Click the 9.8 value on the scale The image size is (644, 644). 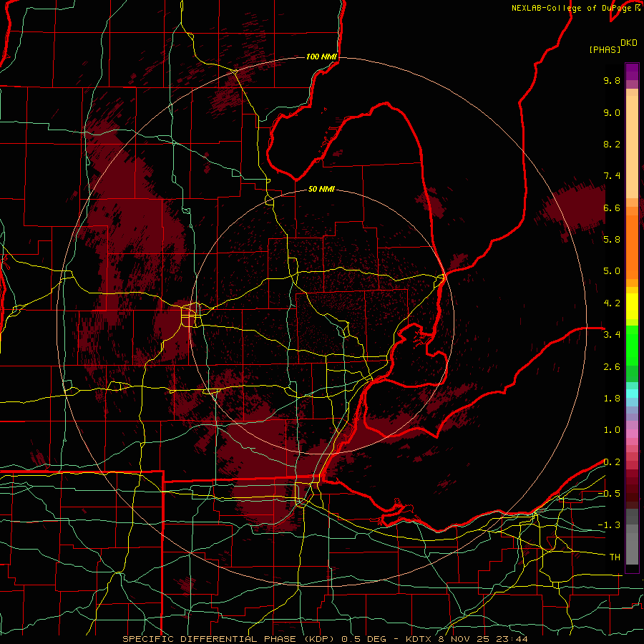click(x=612, y=80)
